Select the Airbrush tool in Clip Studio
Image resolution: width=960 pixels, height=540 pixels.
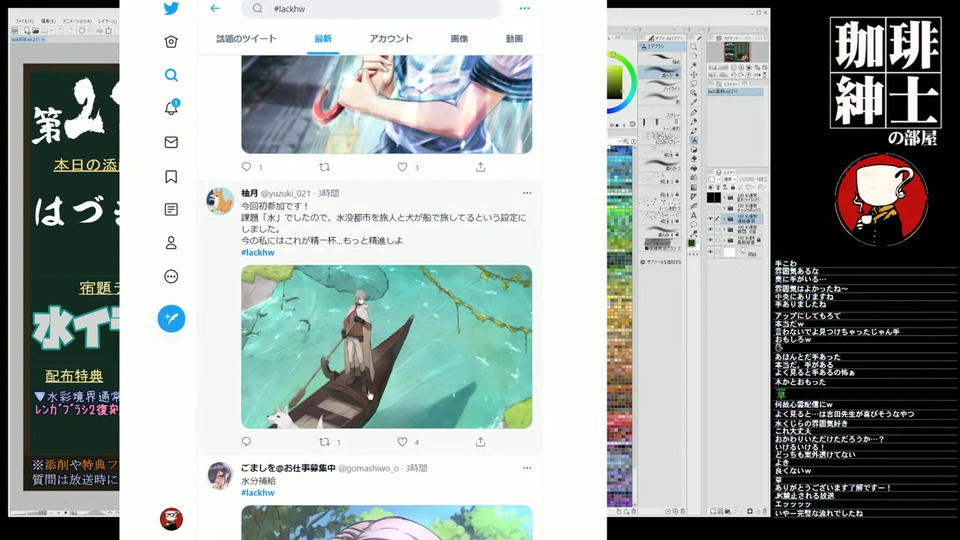694,140
